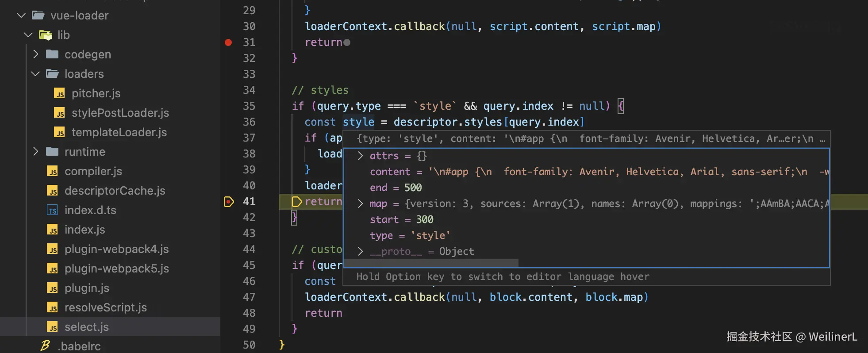Click the JS icon beside select.js

52,327
